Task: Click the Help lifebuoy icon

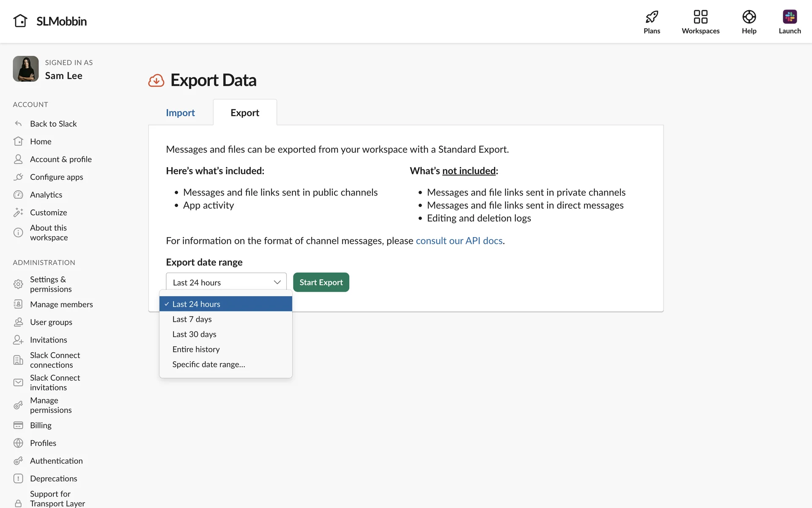Action: [x=749, y=17]
